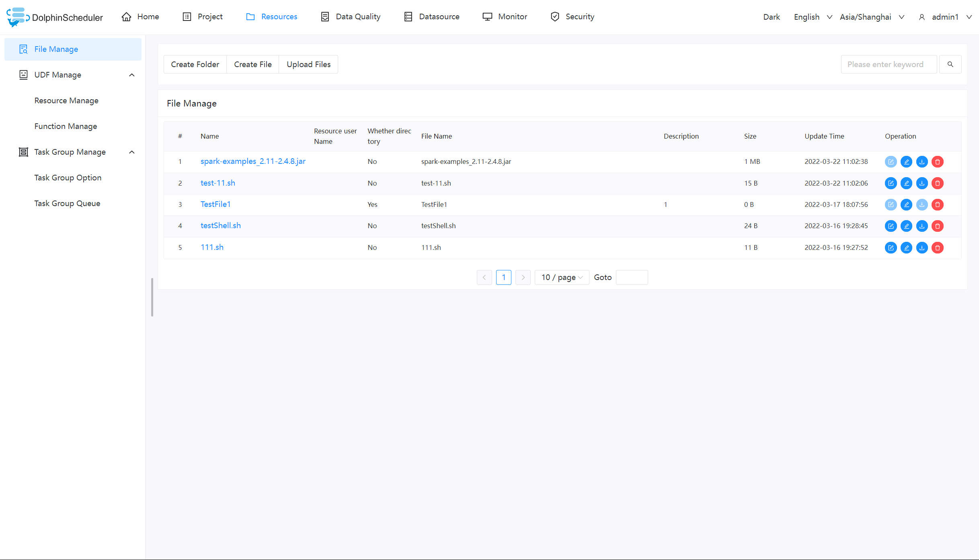The height and width of the screenshot is (560, 979).
Task: Open the page size dropdown showing 10 / page
Action: 561,277
